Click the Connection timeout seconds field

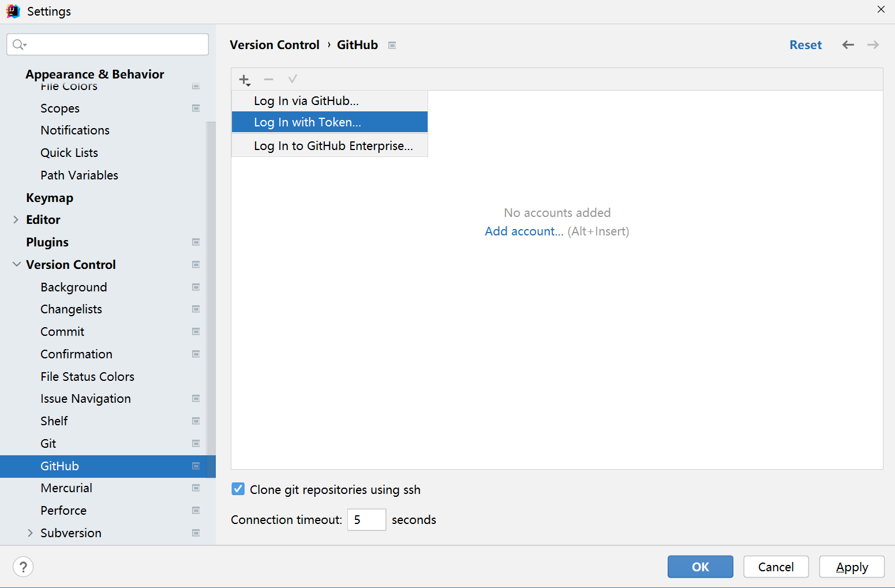[x=366, y=520]
